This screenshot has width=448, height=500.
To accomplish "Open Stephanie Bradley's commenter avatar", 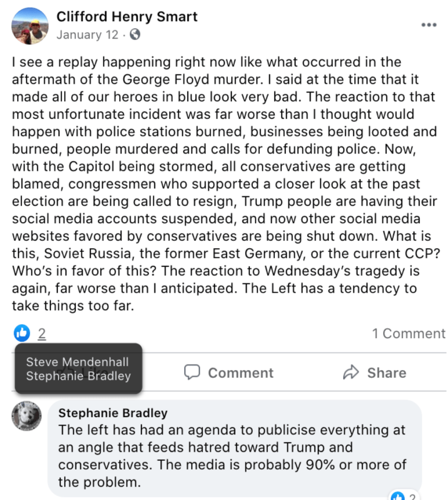I will tap(27, 417).
